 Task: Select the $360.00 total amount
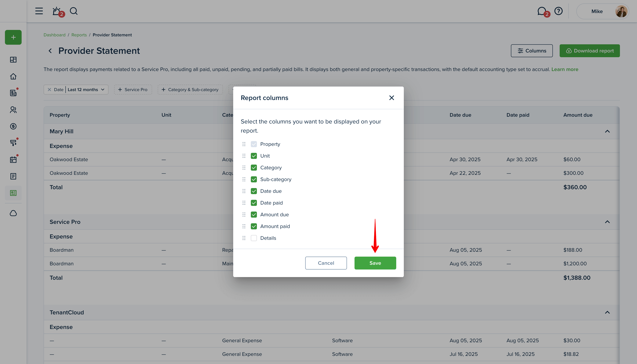(x=575, y=187)
